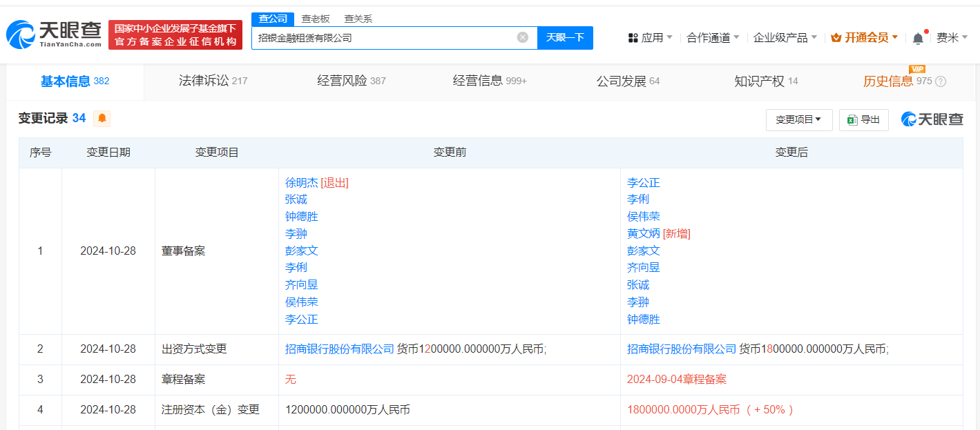Open 徐明杰 in the before-change column
This screenshot has width=980, height=430.
pyautogui.click(x=302, y=183)
